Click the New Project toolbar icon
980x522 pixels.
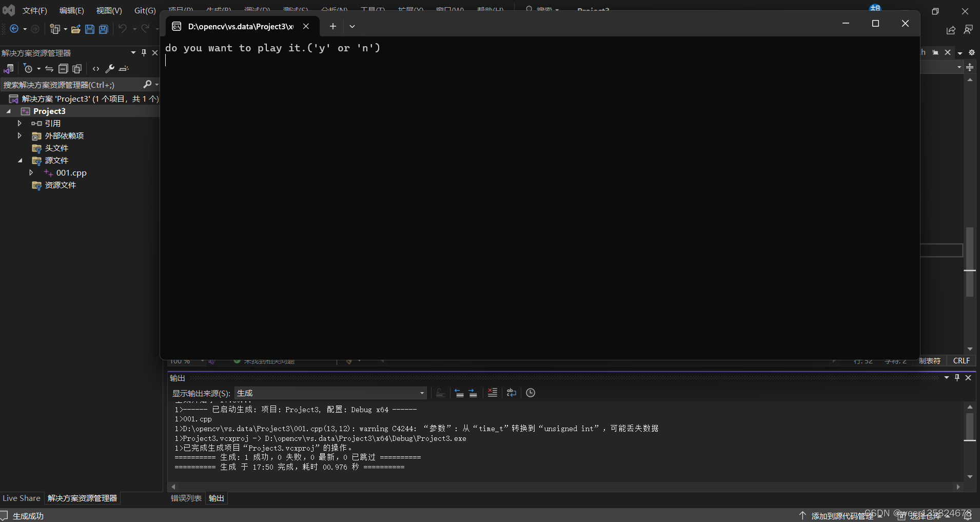[55, 29]
